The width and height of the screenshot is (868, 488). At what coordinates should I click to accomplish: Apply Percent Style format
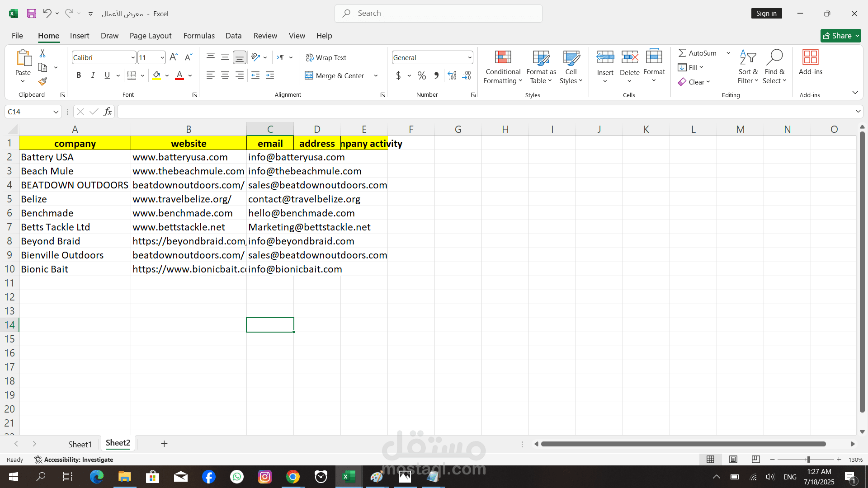[x=422, y=75]
